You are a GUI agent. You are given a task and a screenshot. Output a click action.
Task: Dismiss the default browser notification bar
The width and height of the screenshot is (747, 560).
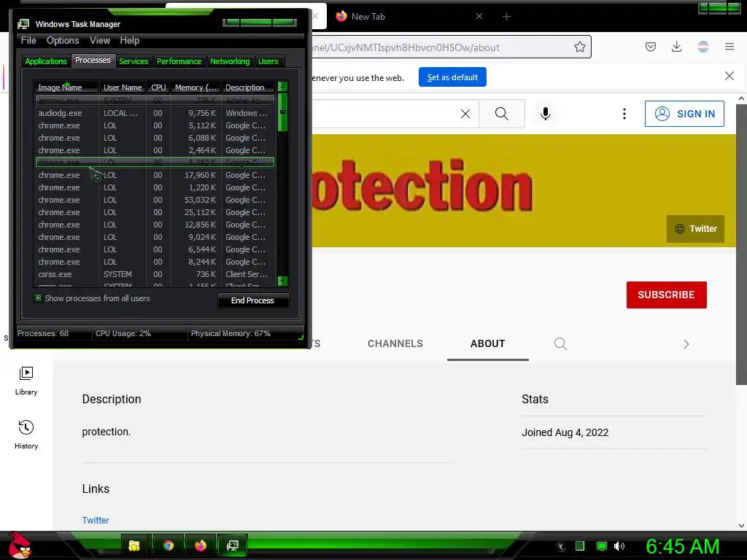point(729,76)
